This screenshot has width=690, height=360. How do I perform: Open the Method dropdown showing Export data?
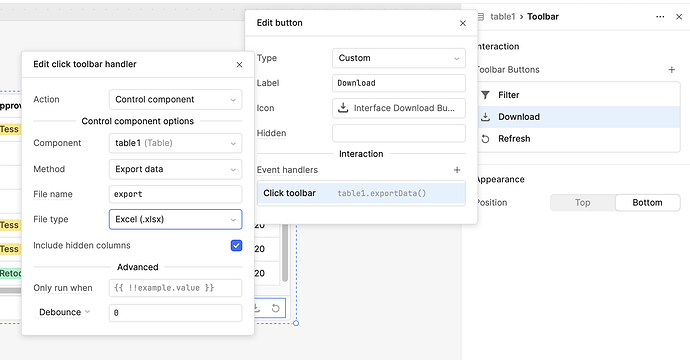point(176,169)
